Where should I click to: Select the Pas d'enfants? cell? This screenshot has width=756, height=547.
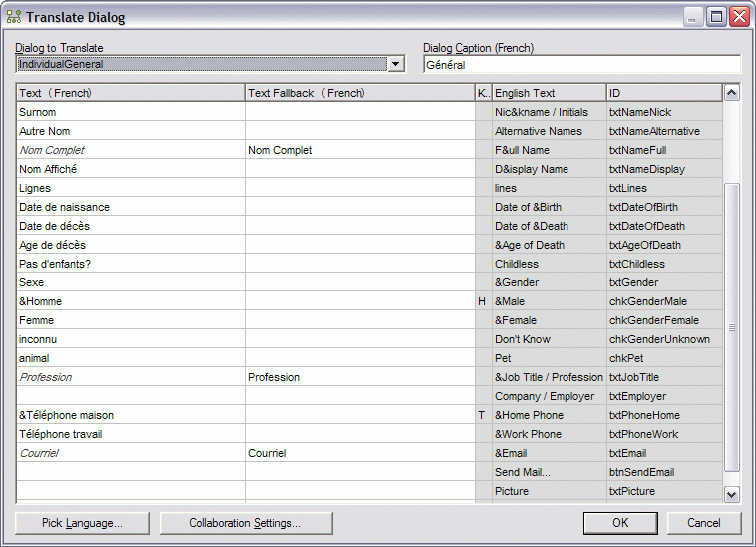131,264
